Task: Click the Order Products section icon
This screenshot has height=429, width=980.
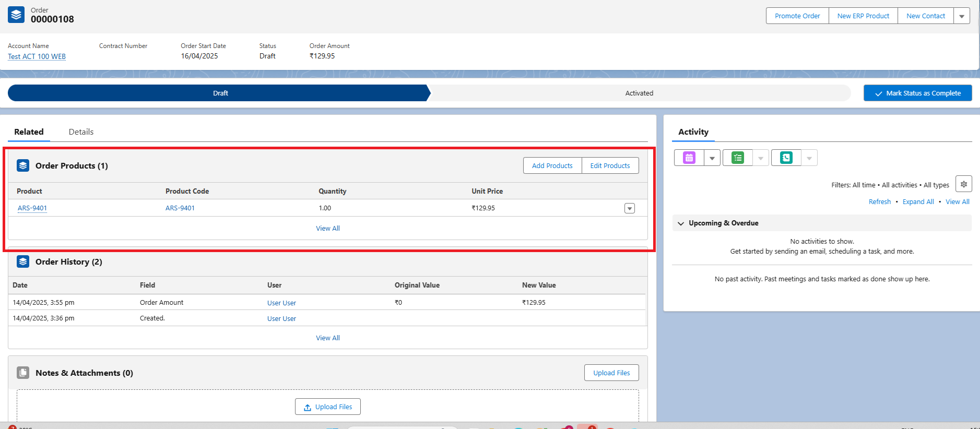Action: [23, 165]
